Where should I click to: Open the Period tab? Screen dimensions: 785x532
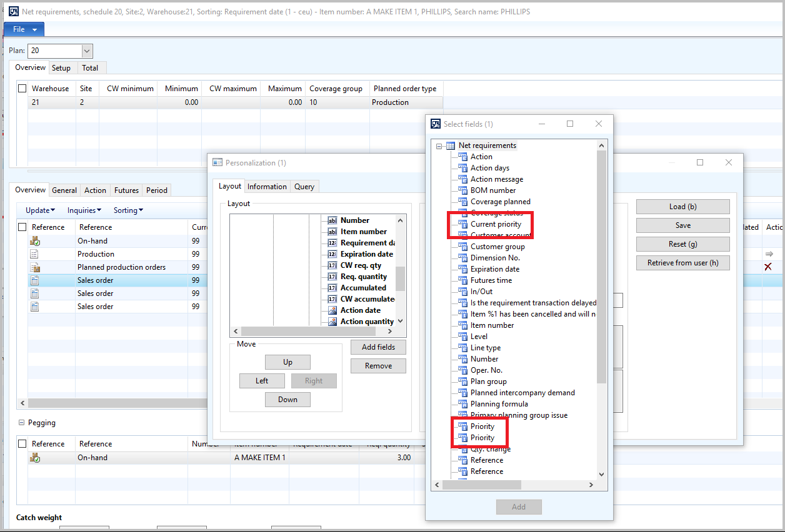156,190
